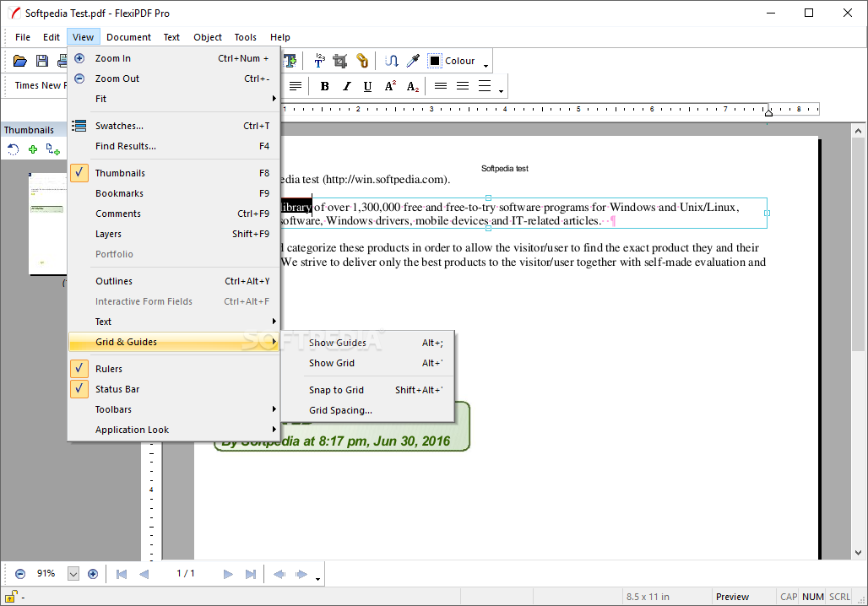
Task: Expand the Toolbars submenu
Action: [x=174, y=409]
